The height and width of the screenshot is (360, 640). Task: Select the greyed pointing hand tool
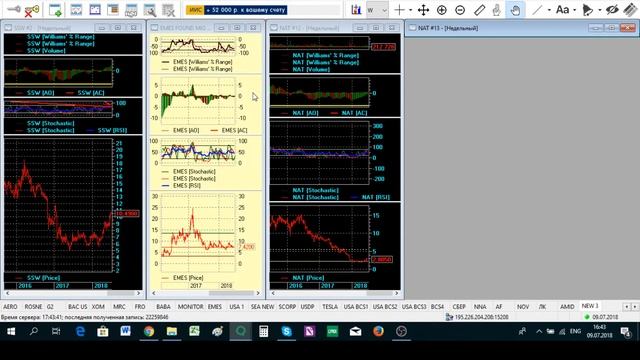497,10
